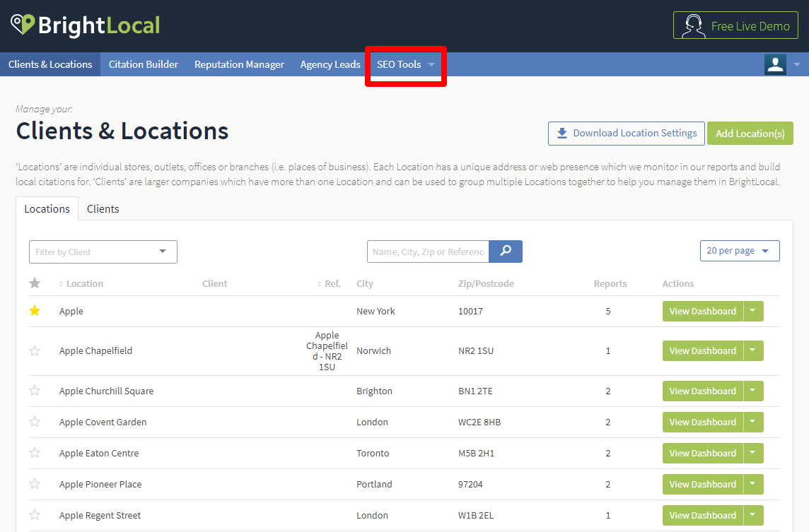
Task: View Dashboard for Apple Churchill Square
Action: (x=703, y=391)
